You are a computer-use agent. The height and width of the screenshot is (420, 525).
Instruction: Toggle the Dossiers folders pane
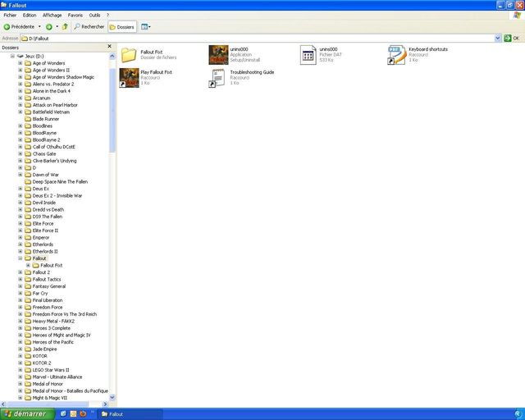pos(122,27)
